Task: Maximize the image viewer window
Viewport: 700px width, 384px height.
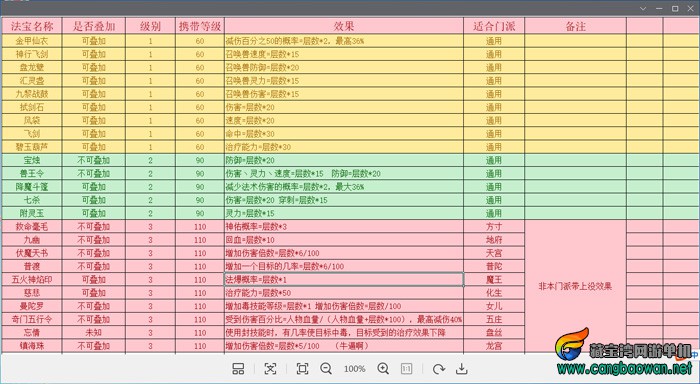Action: click(675, 8)
